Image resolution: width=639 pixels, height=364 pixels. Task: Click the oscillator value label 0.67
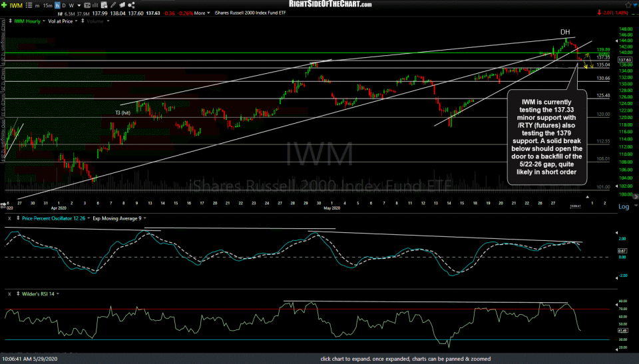point(622,251)
